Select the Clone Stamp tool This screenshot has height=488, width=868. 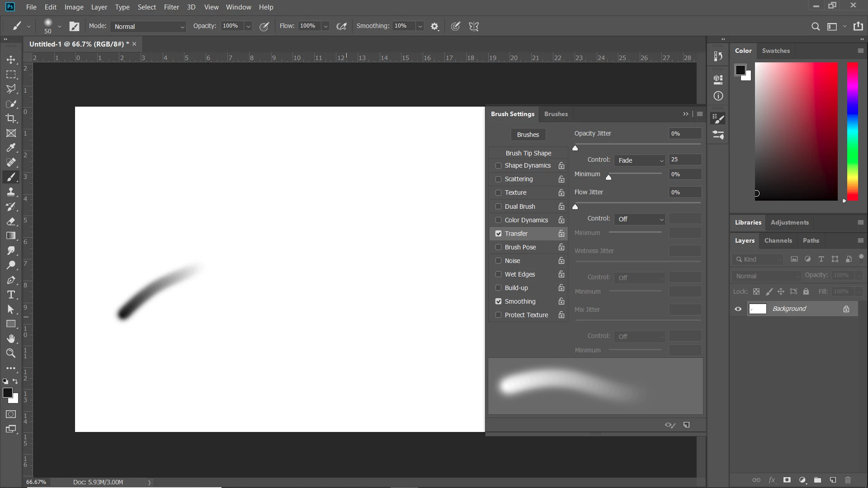11,192
